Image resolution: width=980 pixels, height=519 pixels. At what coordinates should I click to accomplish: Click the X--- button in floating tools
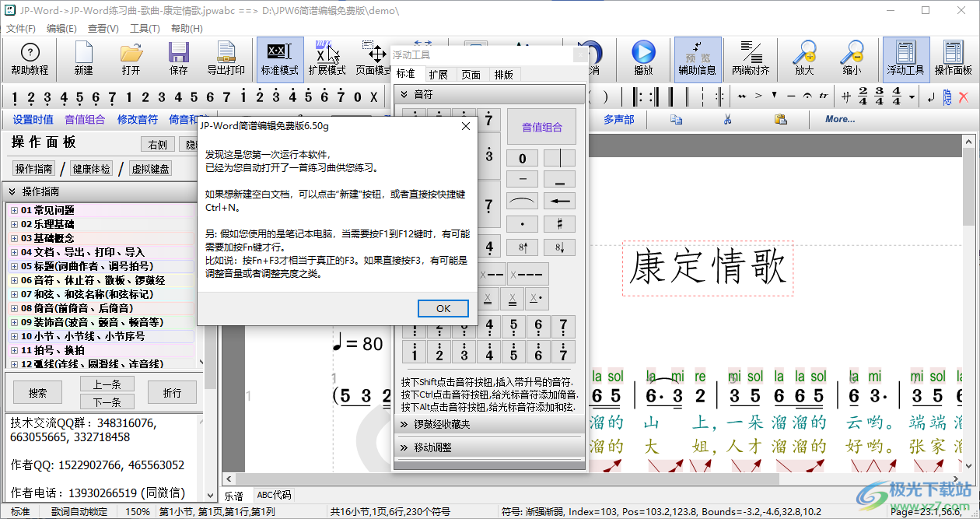click(528, 275)
